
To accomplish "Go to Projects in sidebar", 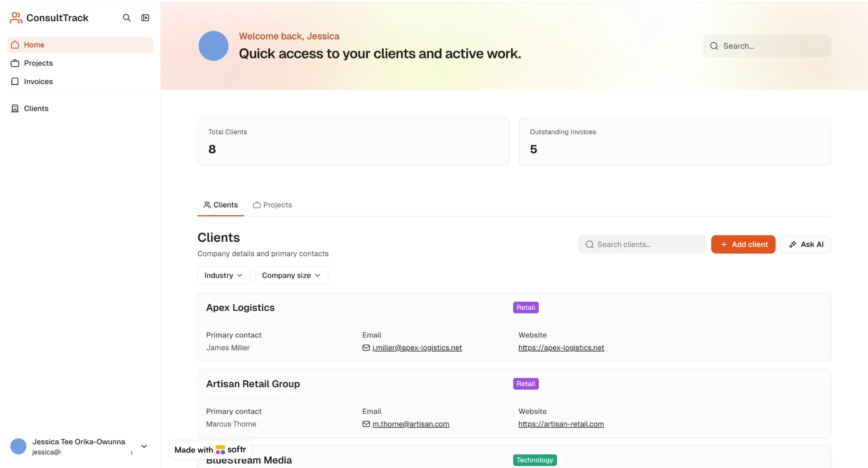I will click(x=80, y=63).
